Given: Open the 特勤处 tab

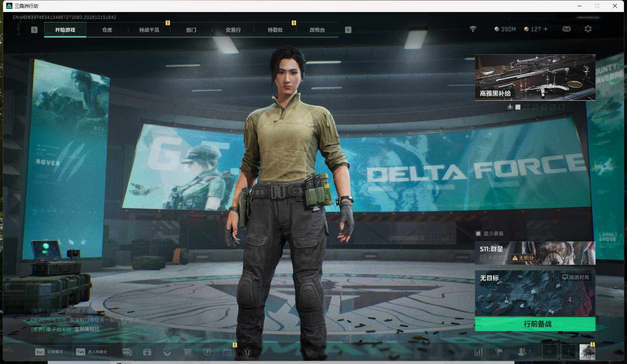Looking at the screenshot, I should tap(275, 30).
